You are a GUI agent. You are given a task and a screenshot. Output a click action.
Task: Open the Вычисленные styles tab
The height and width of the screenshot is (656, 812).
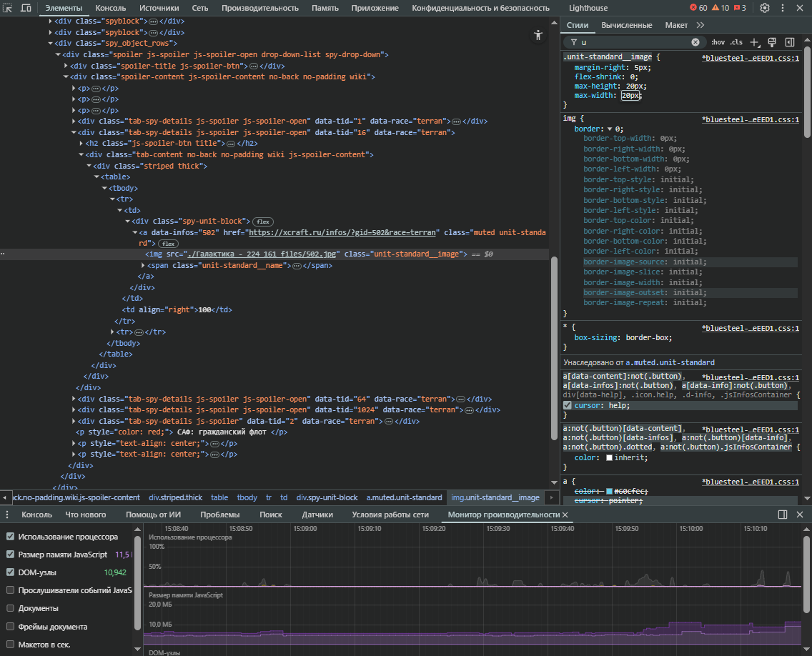click(x=626, y=25)
